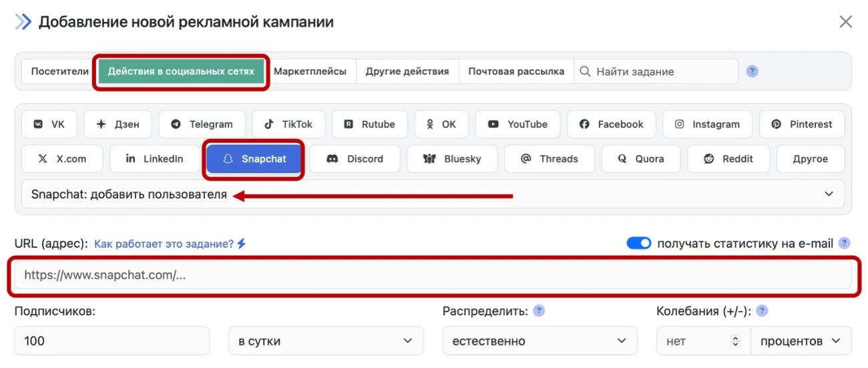This screenshot has height=368, width=868.
Task: Open the 'в сутки' period dropdown
Action: tap(326, 341)
